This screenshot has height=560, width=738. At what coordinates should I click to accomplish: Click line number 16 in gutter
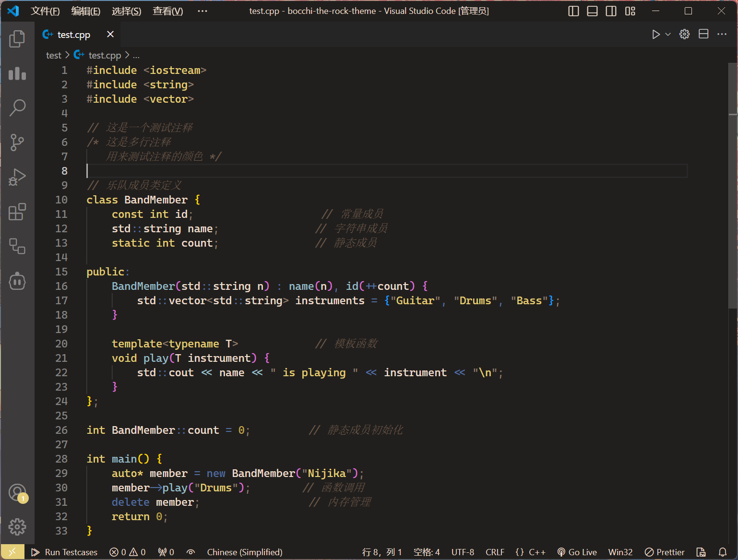(x=61, y=286)
